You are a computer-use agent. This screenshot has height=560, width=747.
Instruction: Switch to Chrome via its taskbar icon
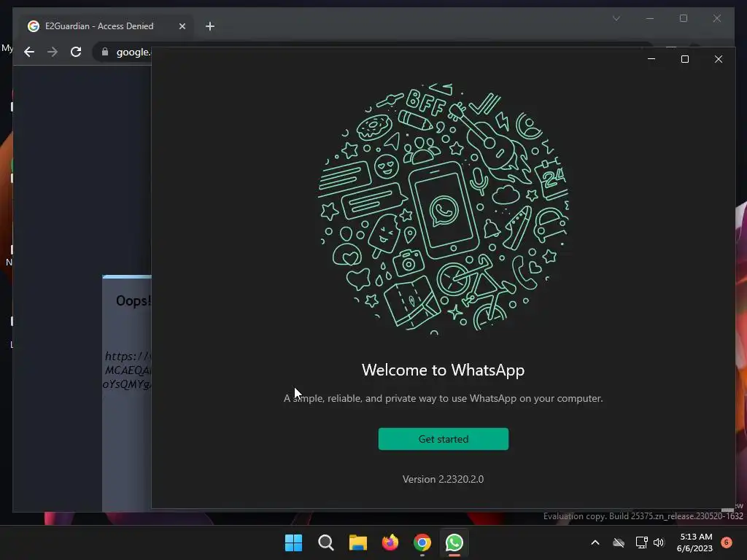point(422,542)
